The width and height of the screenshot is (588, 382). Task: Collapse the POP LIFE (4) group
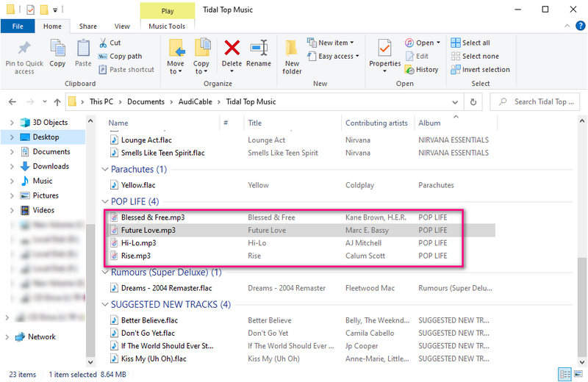click(x=105, y=202)
